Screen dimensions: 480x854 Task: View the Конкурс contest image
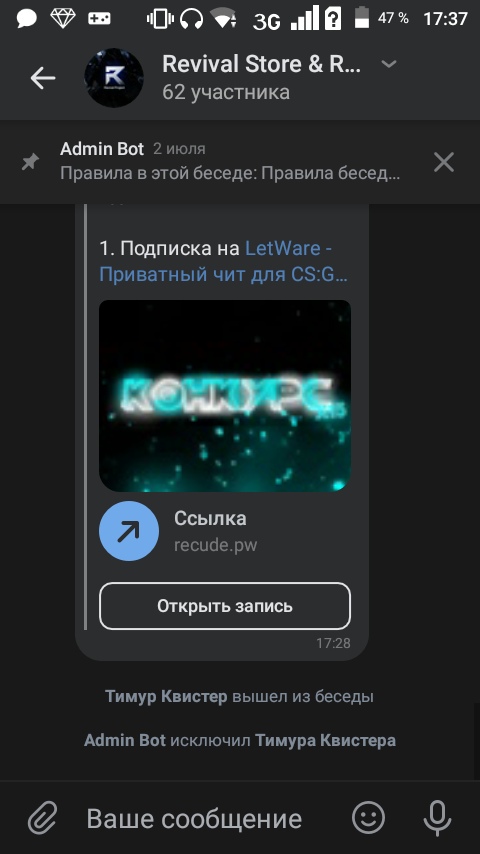225,396
